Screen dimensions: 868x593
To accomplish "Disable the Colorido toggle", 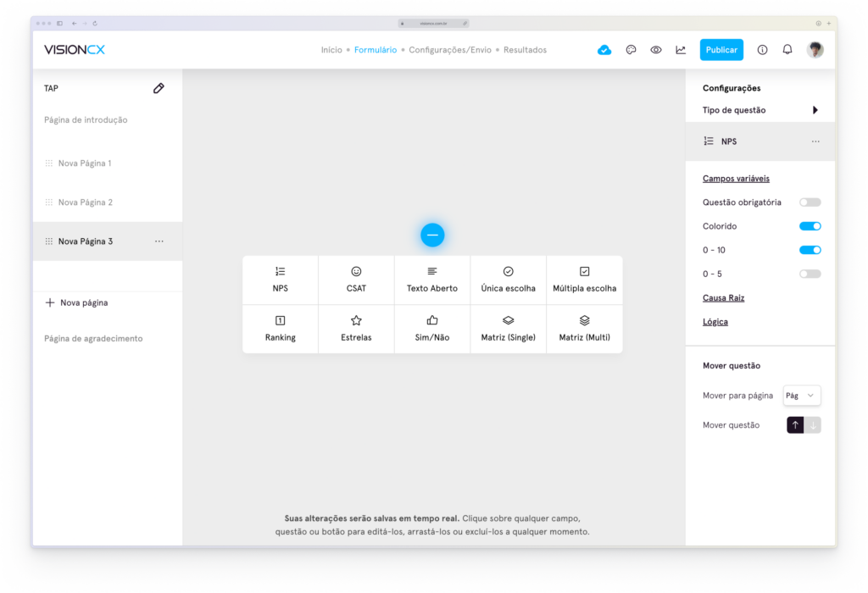I will click(x=810, y=226).
